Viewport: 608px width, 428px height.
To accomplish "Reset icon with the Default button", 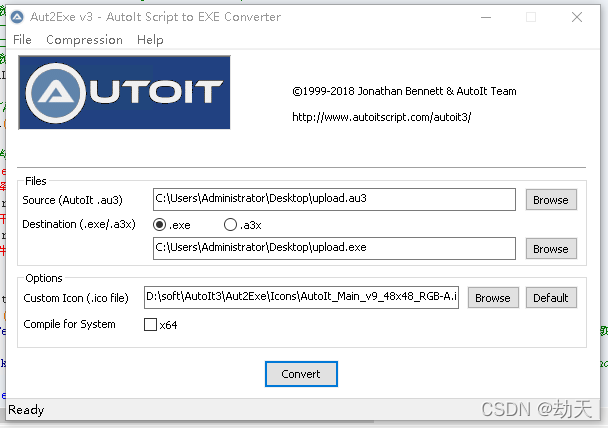I will 551,298.
